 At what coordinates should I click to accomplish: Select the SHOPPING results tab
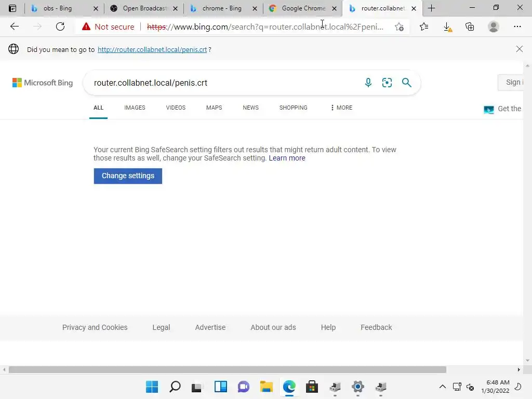tap(294, 108)
